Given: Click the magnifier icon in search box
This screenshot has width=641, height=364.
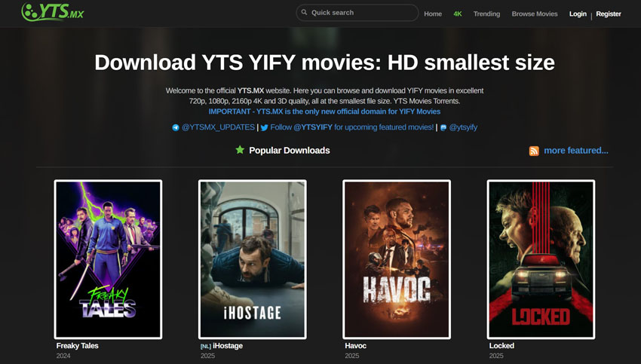Looking at the screenshot, I should 304,12.
